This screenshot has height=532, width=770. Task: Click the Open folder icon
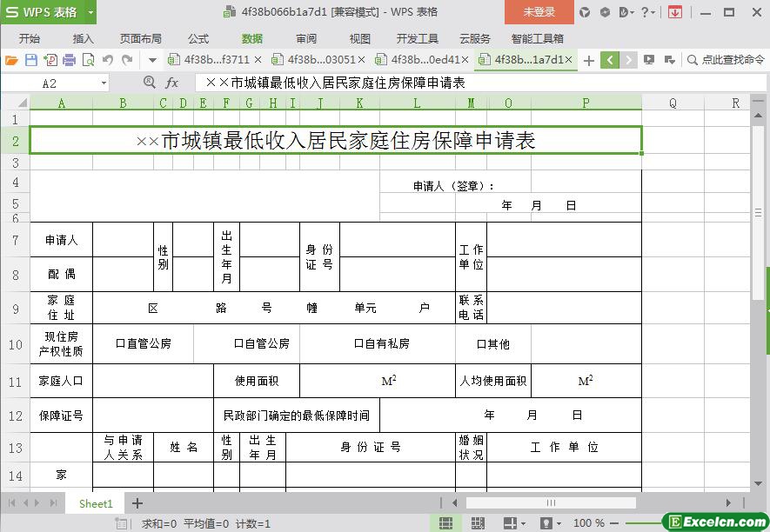[x=11, y=60]
